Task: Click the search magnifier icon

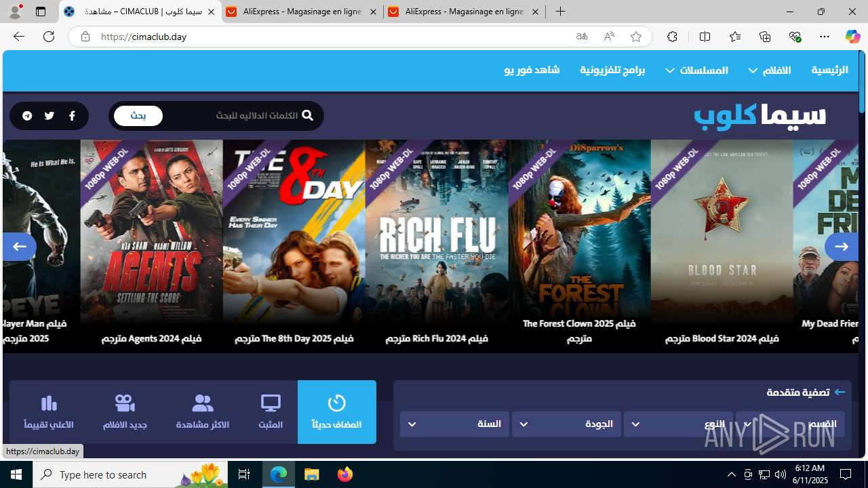Action: pos(307,116)
